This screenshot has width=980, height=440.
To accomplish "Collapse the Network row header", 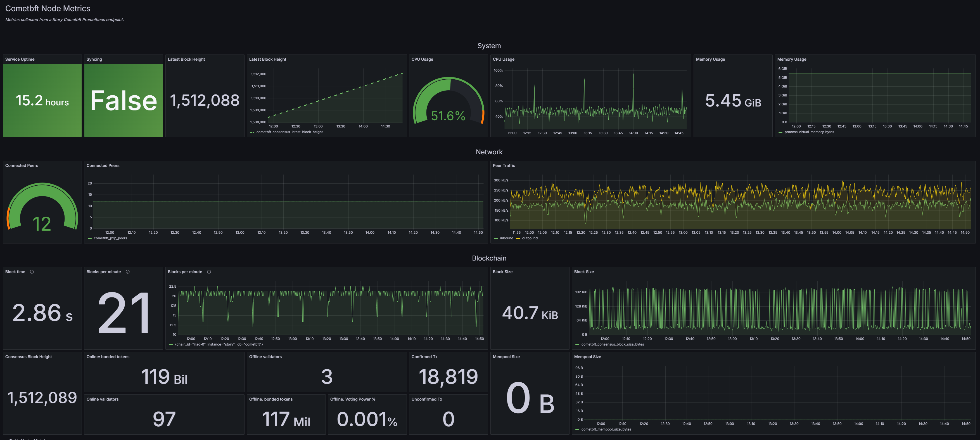I will tap(489, 152).
